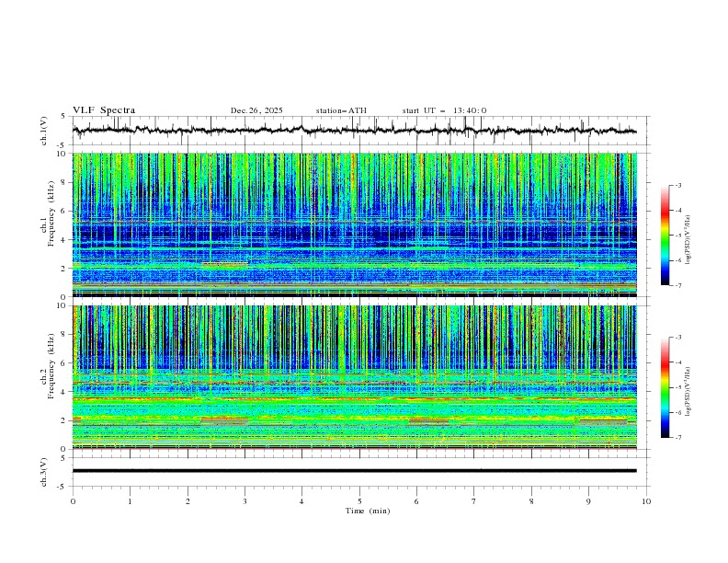Click the flat black ch.3 voltage trace
This screenshot has height=563, width=728.
[358, 471]
